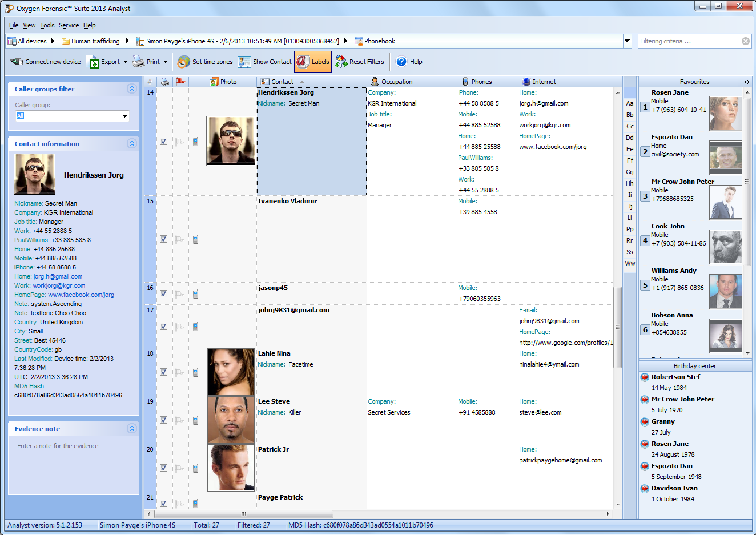Toggle checkbox for Patrick Jr row
756x535 pixels.
pos(163,468)
